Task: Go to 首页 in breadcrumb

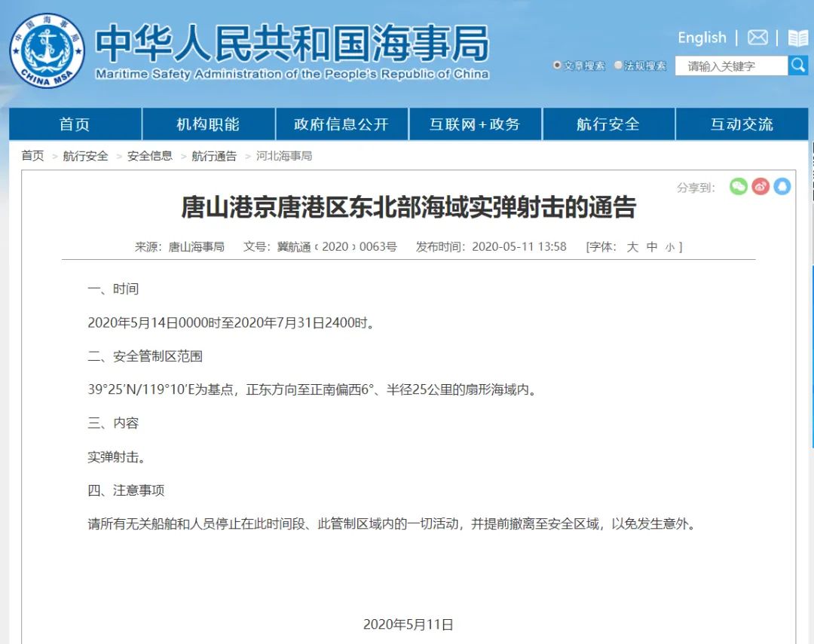Action: coord(32,156)
